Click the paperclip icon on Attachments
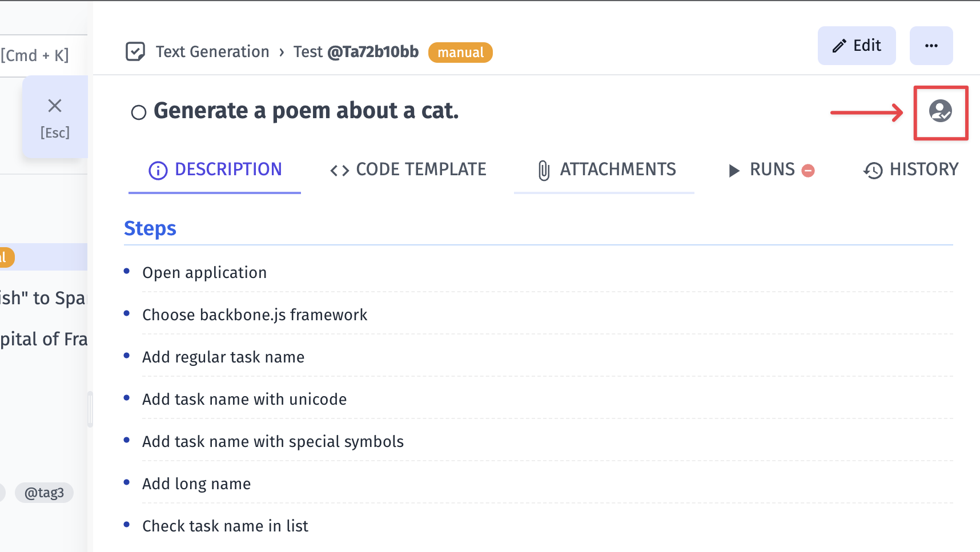This screenshot has width=980, height=552. (x=544, y=170)
